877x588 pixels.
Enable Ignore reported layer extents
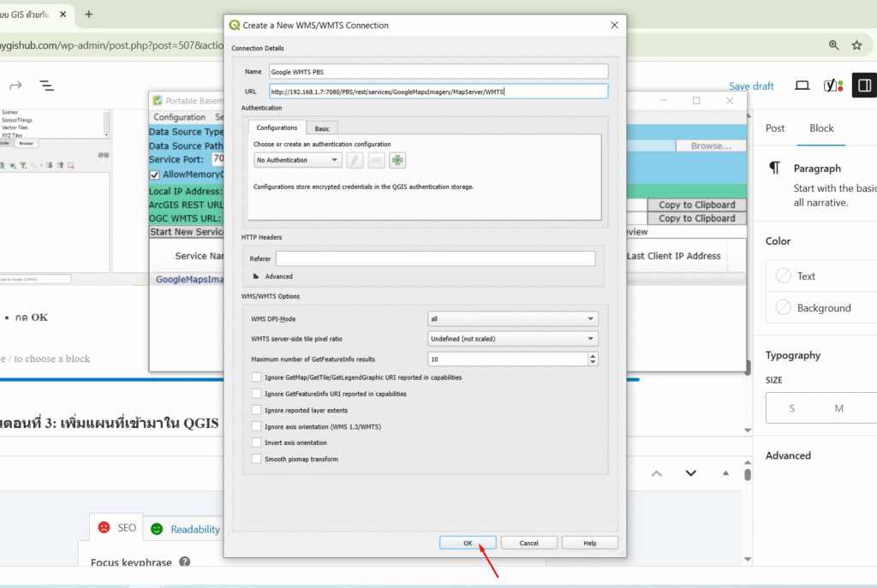point(256,410)
